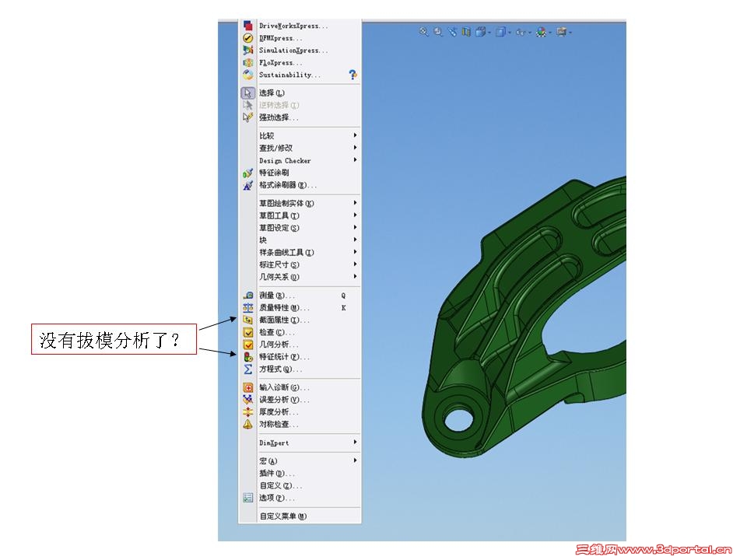Open View Settings dropdown
The width and height of the screenshot is (747, 560).
click(x=563, y=32)
